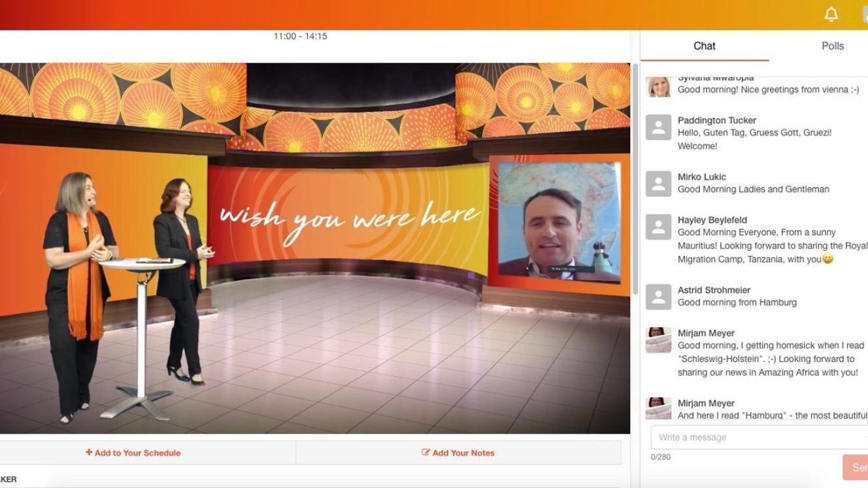
Task: Click Mirko Lukic's avatar icon
Action: point(658,184)
